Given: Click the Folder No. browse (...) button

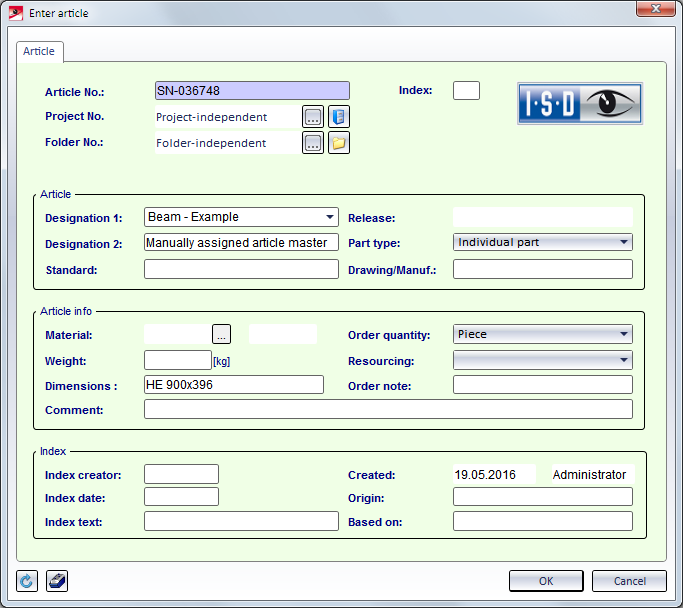Looking at the screenshot, I should (313, 143).
